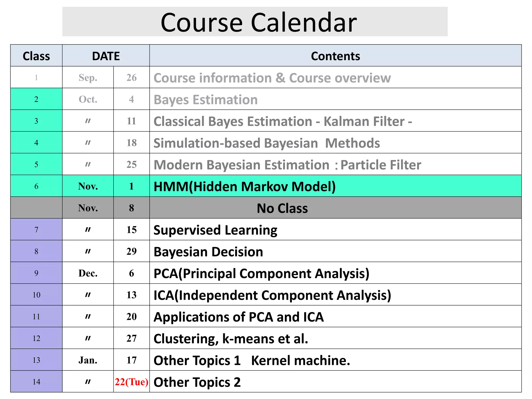
Task: Click the gray No Class cell
Action: pyautogui.click(x=335, y=208)
